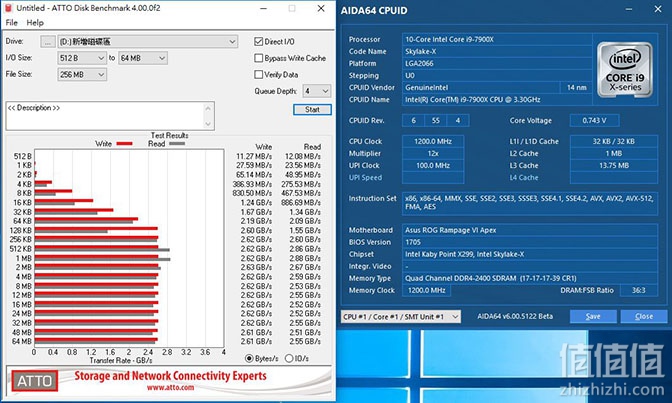Click the 14 nm process value
The image size is (672, 403).
576,87
